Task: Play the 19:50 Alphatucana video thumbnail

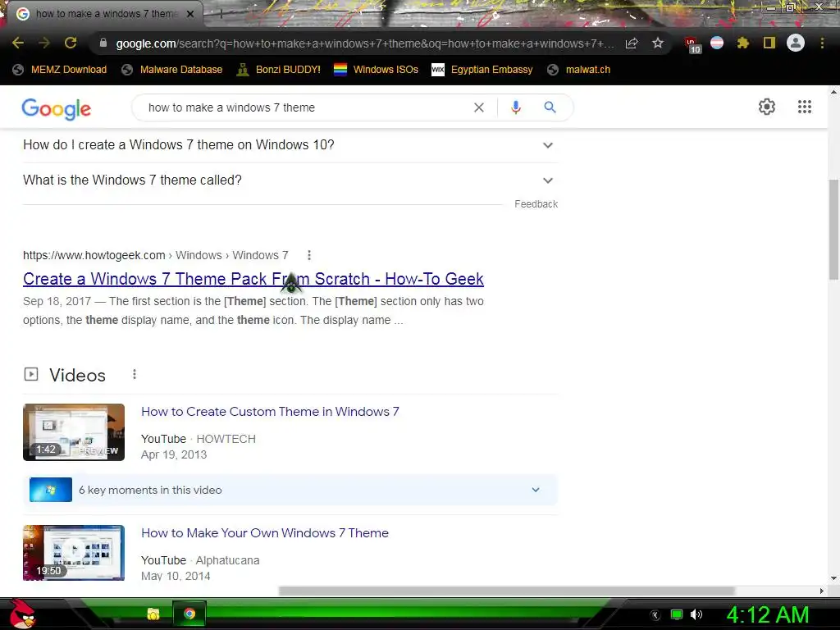Action: click(74, 553)
